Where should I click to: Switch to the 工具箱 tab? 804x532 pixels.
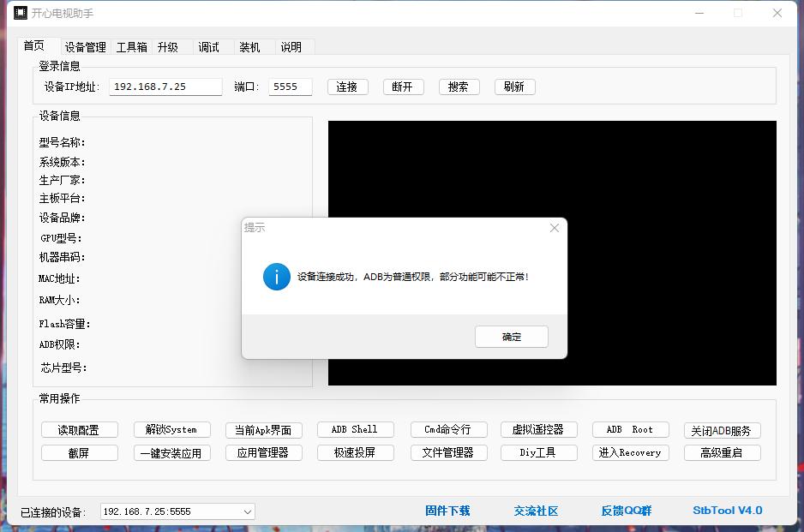[x=130, y=47]
